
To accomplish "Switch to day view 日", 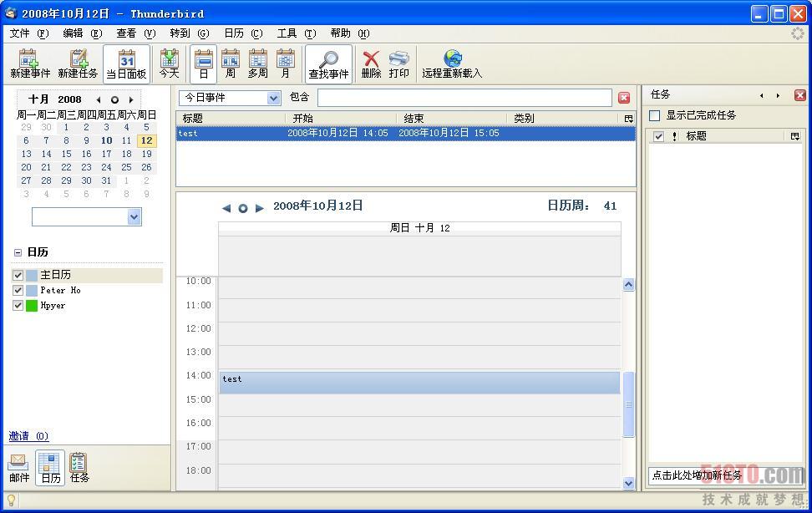I will point(204,63).
